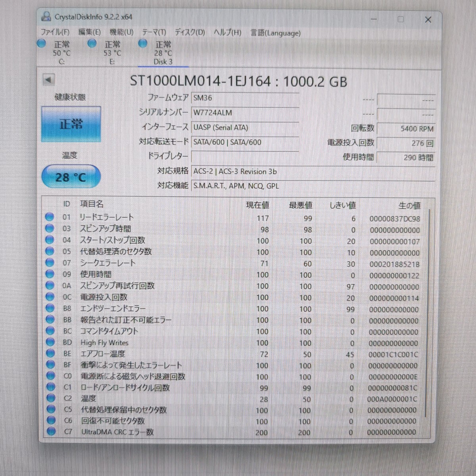The image size is (476, 476).
Task: Click status orb for C2 温度
Action: [51, 398]
